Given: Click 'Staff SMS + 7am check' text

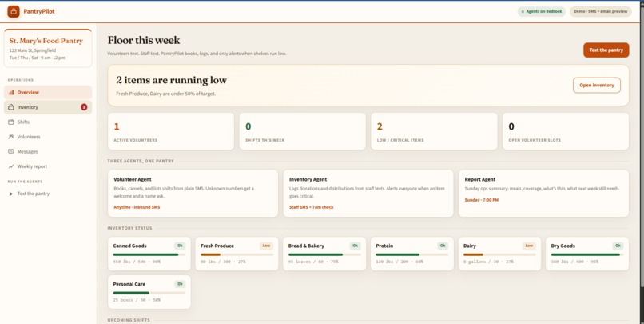Looking at the screenshot, I should [x=312, y=207].
